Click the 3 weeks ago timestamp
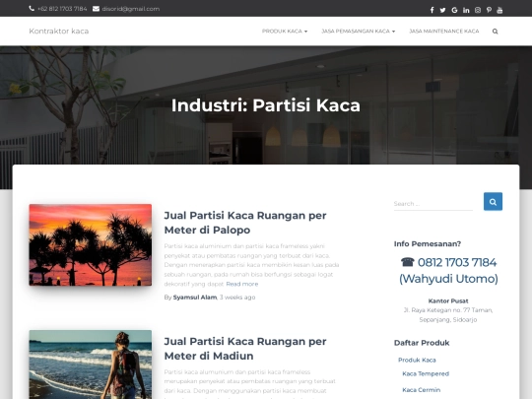Image resolution: width=532 pixels, height=399 pixels. tap(237, 298)
